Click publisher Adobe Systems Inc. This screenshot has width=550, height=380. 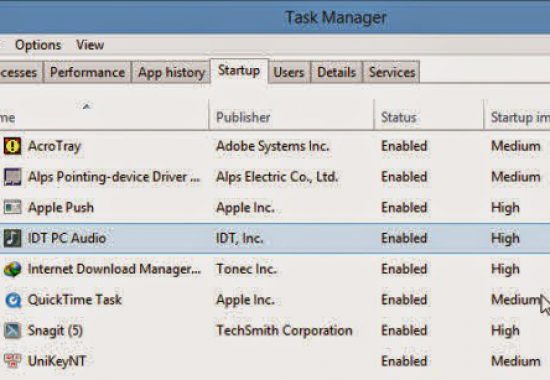coord(273,146)
